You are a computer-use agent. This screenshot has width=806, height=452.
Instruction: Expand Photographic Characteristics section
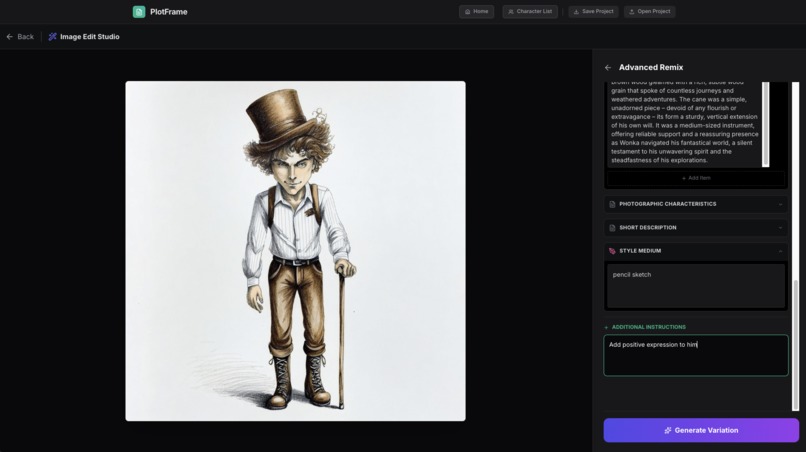click(696, 204)
